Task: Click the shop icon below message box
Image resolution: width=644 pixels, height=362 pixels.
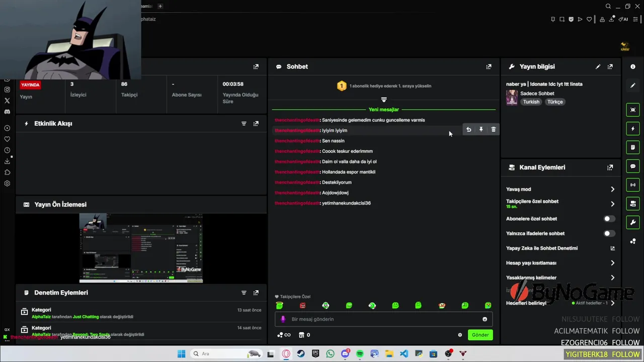Action: [x=301, y=335]
